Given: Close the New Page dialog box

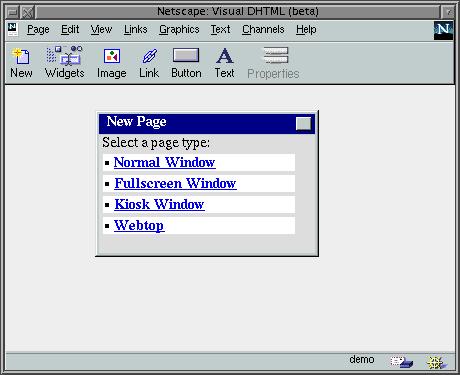Looking at the screenshot, I should (x=303, y=124).
